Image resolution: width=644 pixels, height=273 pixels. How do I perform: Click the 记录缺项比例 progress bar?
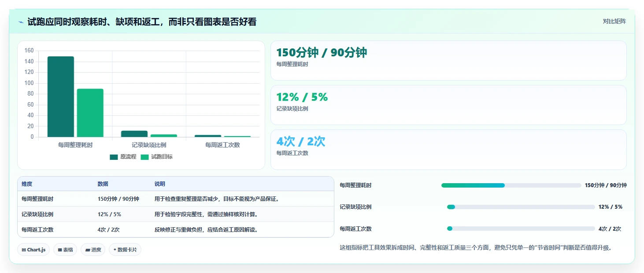point(521,207)
